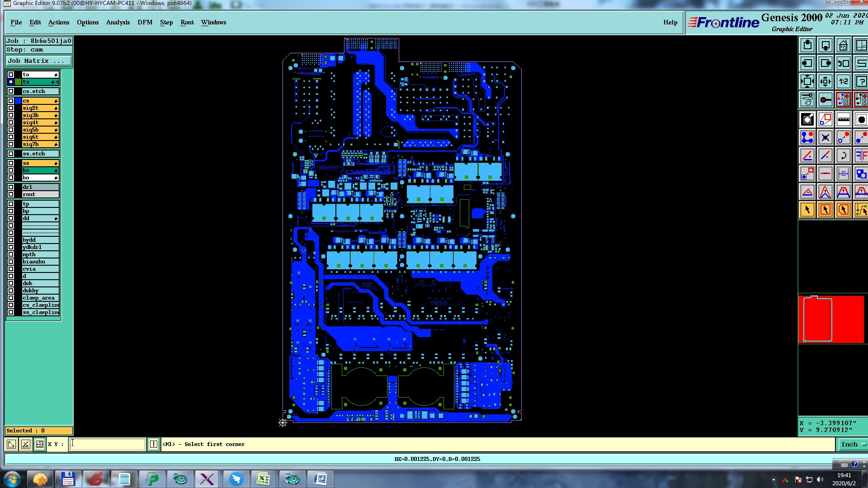Image resolution: width=868 pixels, height=488 pixels.
Task: Click the 1:2 zoom scale icon
Action: pos(843,82)
